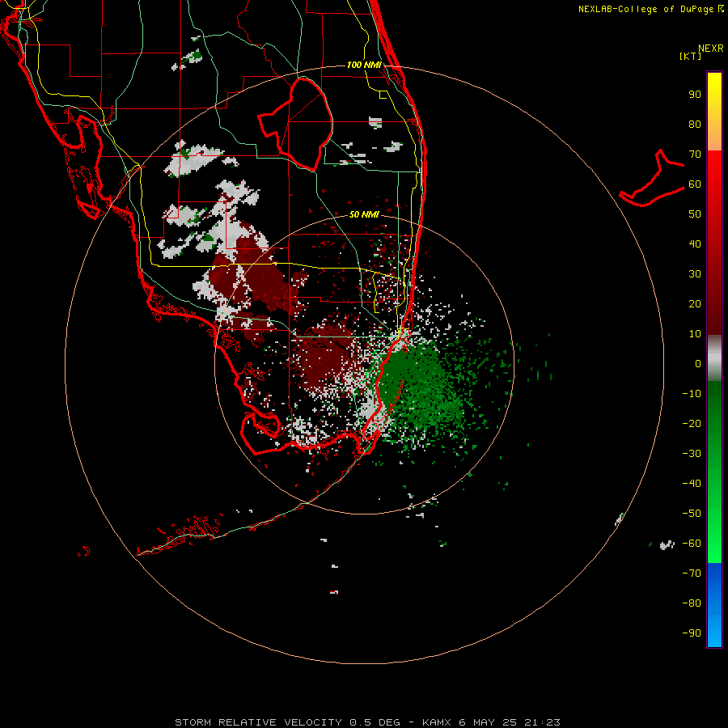Click the NEXR label at top right
728x728 pixels.
711,49
